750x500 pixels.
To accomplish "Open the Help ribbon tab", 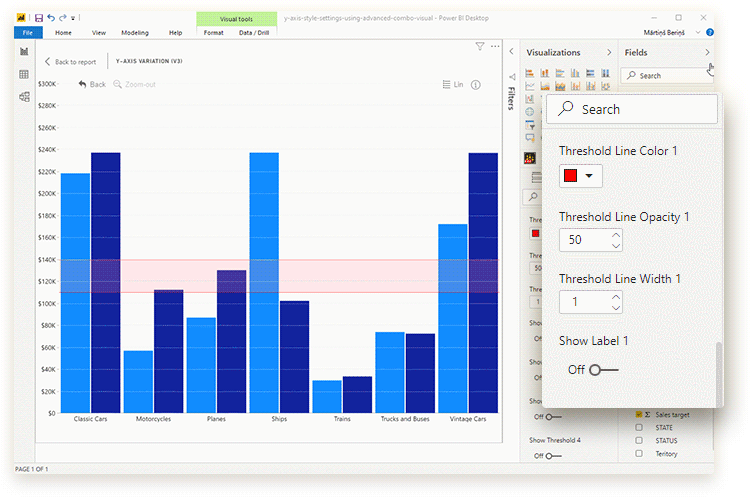I will point(176,33).
